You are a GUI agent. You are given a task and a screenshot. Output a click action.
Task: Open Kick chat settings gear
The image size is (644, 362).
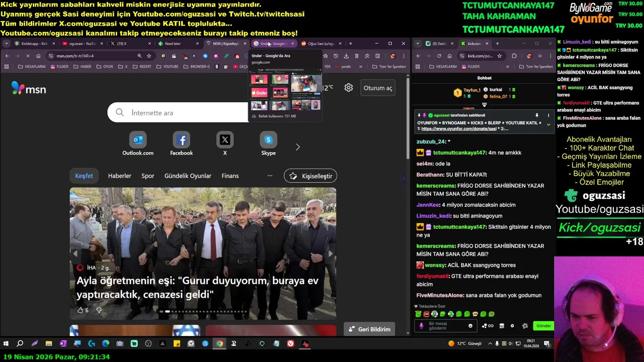point(512,326)
